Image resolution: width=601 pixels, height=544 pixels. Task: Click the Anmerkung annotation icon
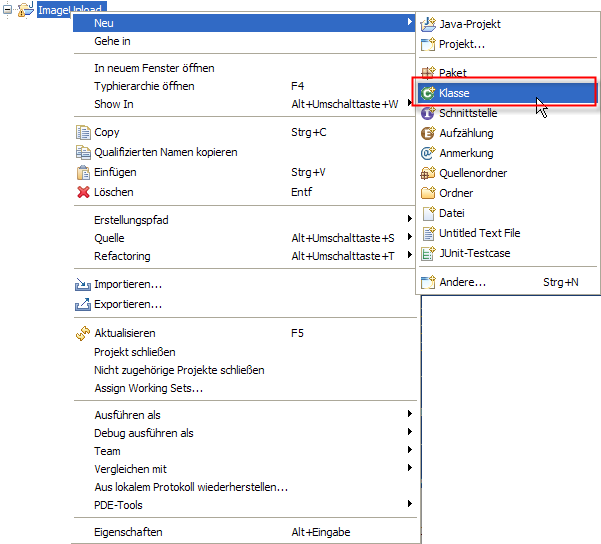428,153
